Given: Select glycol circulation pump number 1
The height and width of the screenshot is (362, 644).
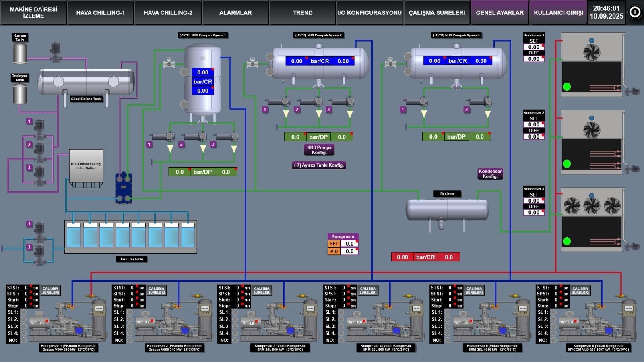Looking at the screenshot, I should click(39, 126).
